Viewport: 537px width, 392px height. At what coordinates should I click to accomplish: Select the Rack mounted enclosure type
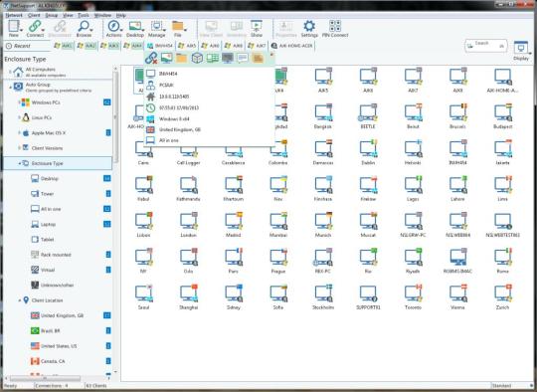click(x=56, y=255)
